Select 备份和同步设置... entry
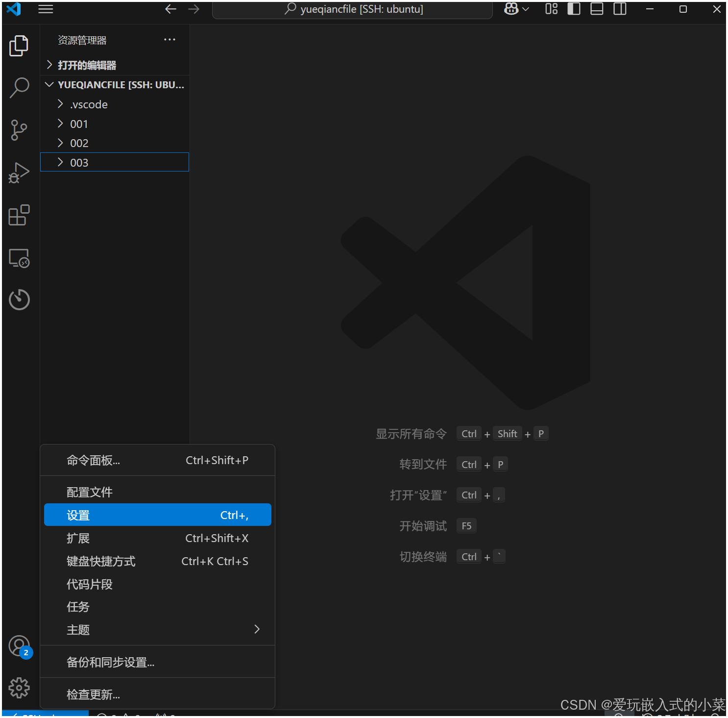 [157, 662]
